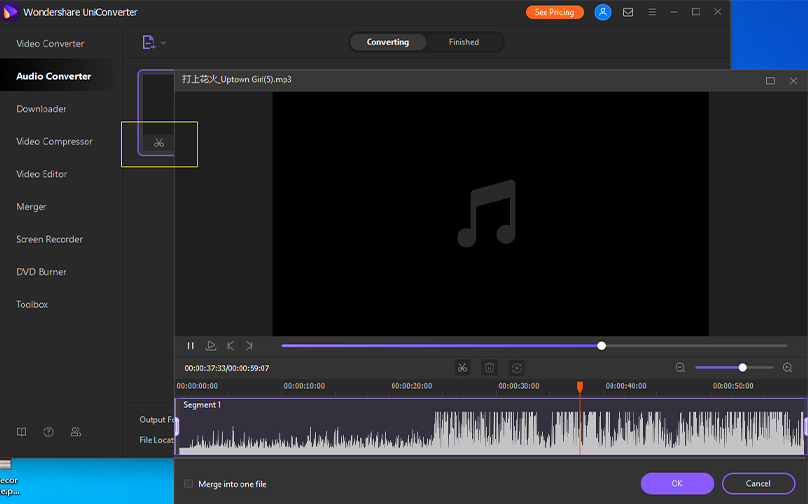Switch to the Finished tab
Screen dimensions: 808x504
[x=463, y=42]
